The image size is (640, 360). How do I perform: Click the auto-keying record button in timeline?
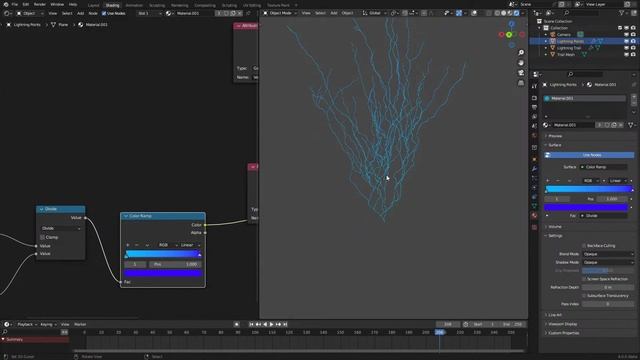click(236, 324)
